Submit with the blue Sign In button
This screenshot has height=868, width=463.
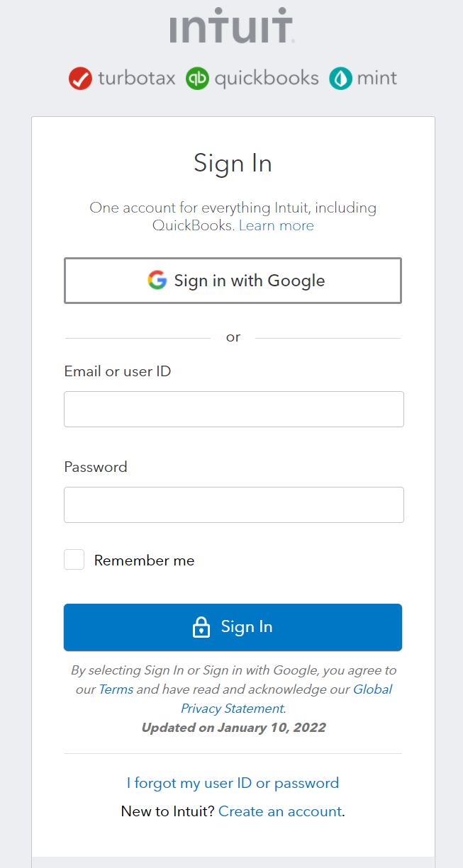(x=233, y=627)
